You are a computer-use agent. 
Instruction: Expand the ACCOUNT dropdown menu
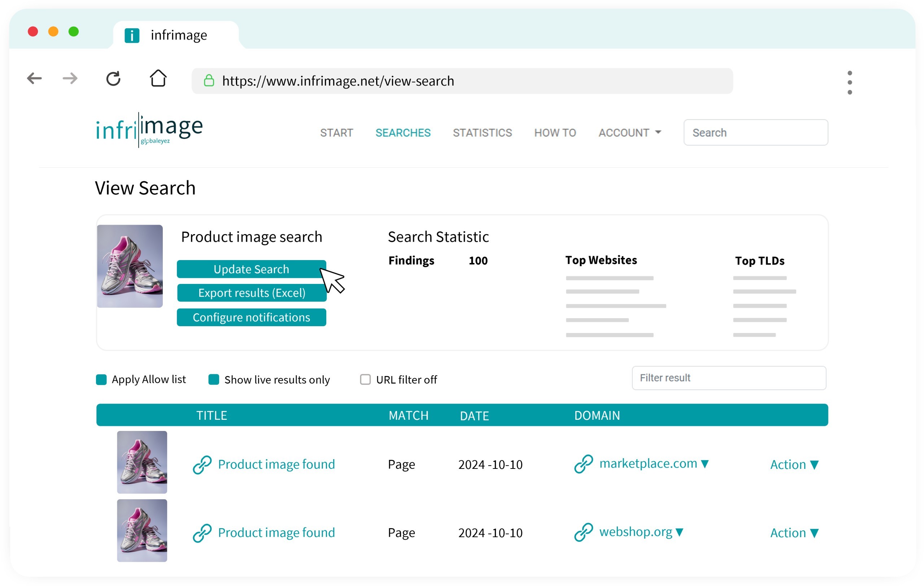tap(630, 133)
